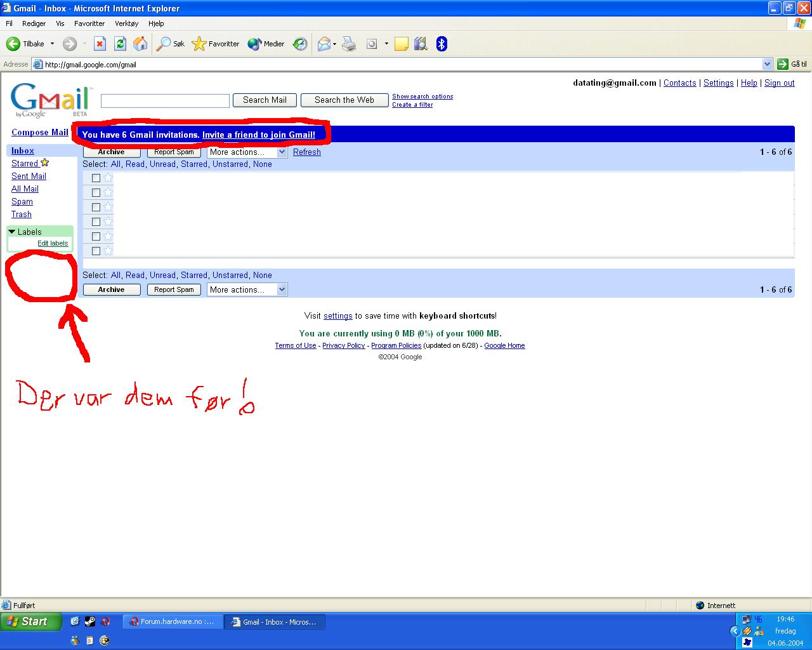Viewport: 812px width, 650px height.
Task: Tick the sixth inbox message checkbox
Action: pos(96,251)
